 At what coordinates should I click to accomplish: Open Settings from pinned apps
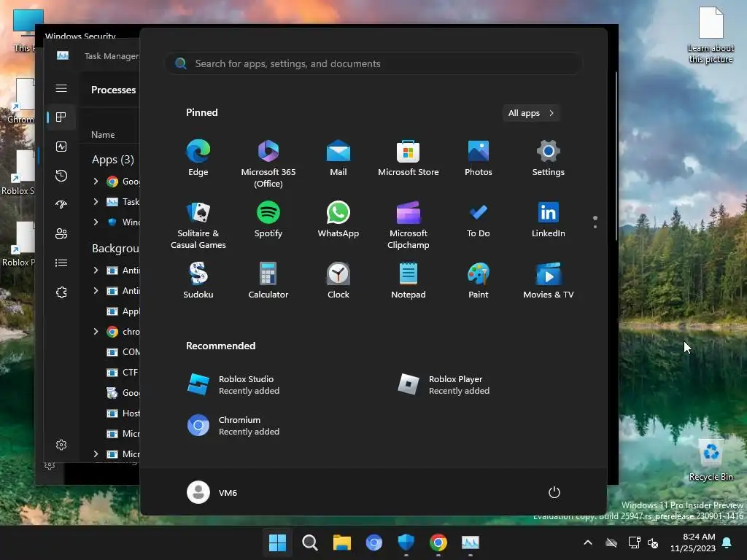(549, 158)
